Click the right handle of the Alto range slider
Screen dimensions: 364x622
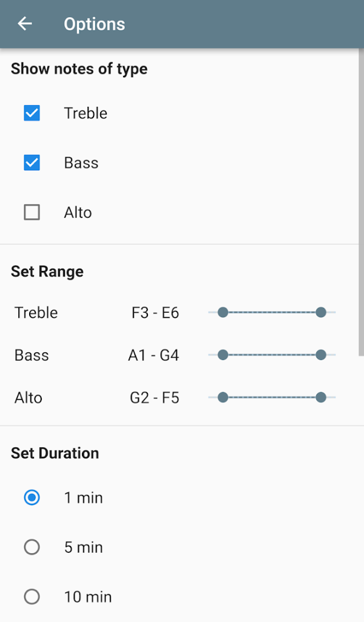[x=321, y=397]
